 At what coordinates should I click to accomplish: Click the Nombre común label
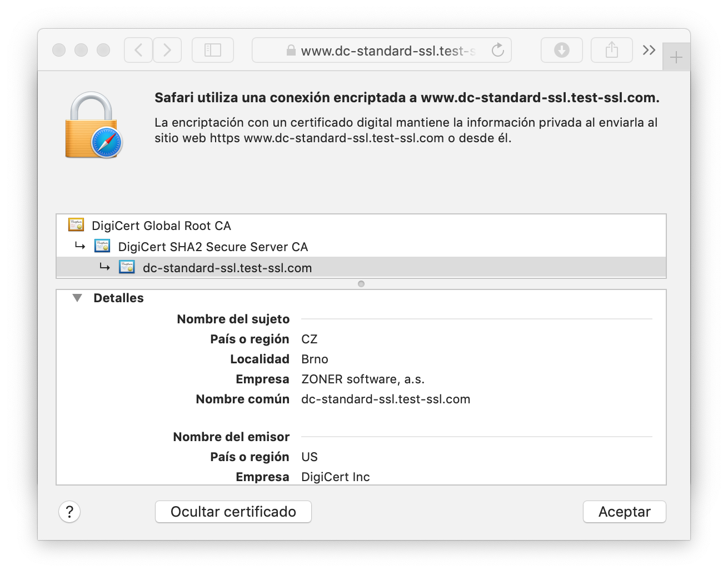242,399
